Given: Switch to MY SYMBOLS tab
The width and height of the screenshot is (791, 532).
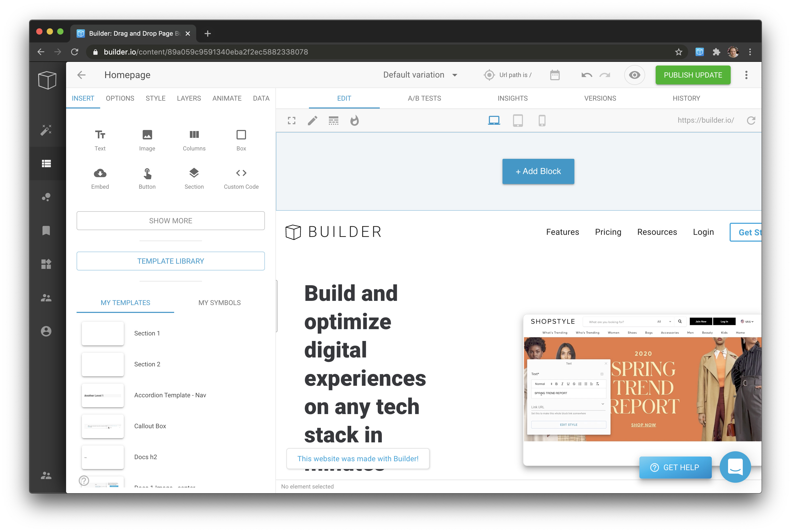Looking at the screenshot, I should [x=220, y=303].
